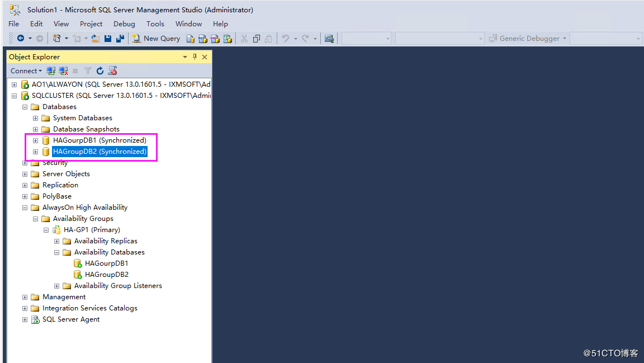The height and width of the screenshot is (363, 644).
Task: Open the Generic Debugger dropdown
Action: click(564, 38)
